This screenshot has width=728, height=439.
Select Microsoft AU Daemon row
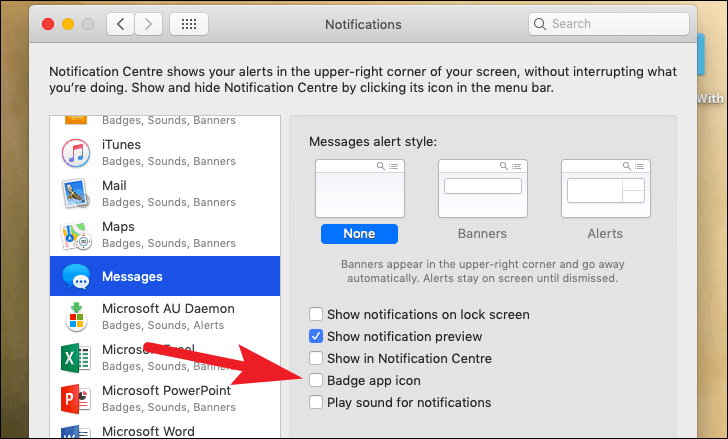[165, 316]
